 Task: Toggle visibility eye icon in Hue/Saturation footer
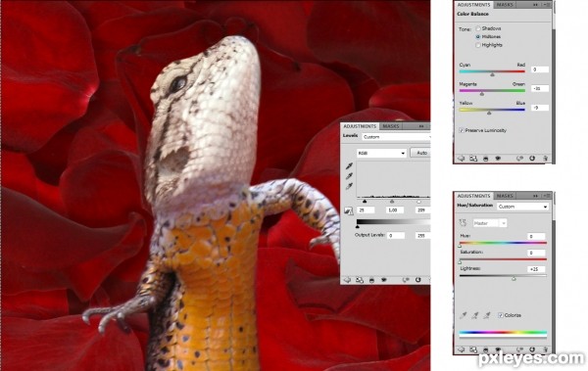pyautogui.click(x=498, y=350)
